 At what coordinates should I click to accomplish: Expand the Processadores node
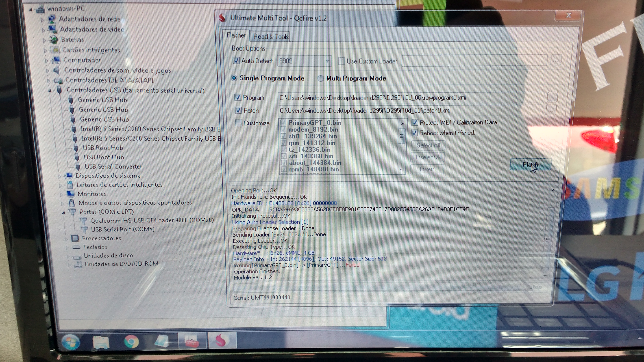point(66,239)
